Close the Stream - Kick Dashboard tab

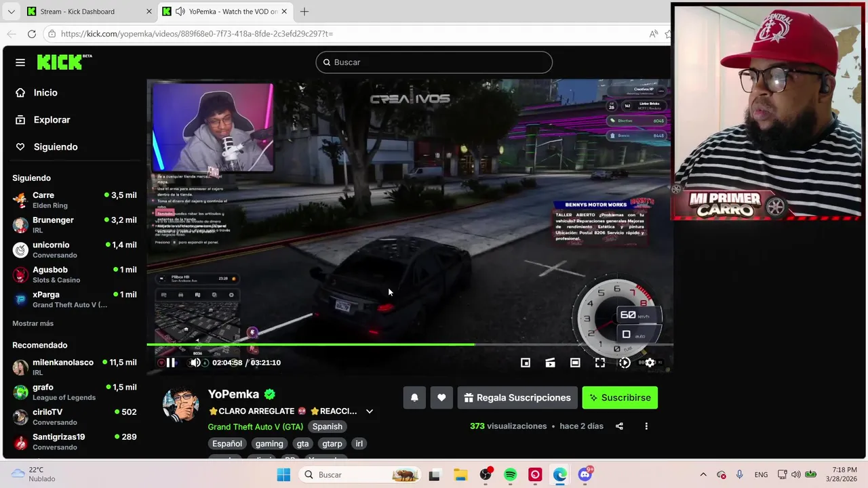click(x=149, y=12)
